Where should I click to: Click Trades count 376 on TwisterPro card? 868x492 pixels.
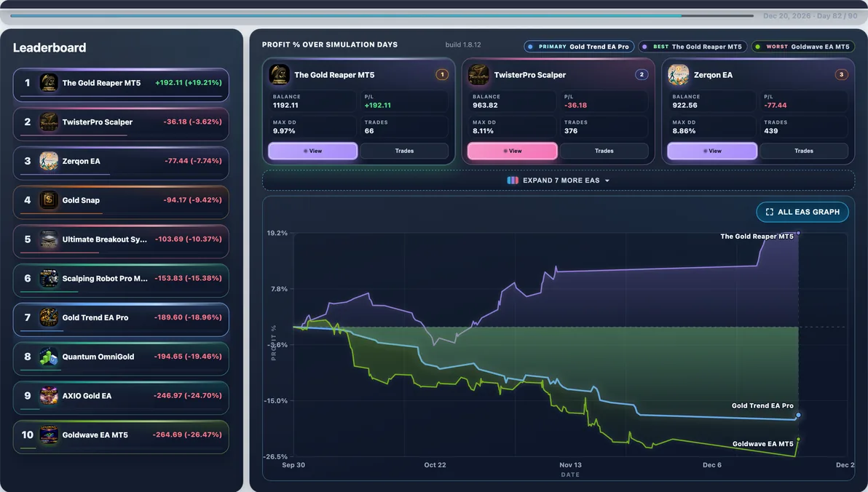click(571, 131)
